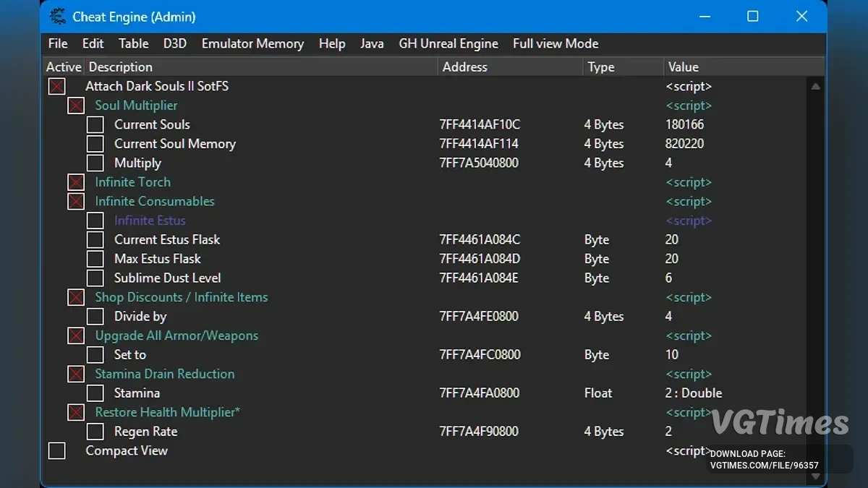
Task: Disable Restore Health Multiplier checkbox
Action: click(76, 412)
